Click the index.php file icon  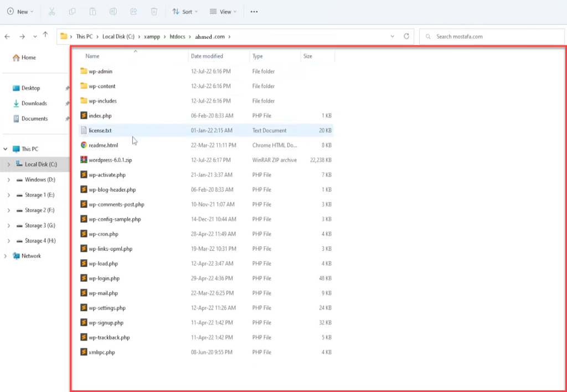coord(84,115)
